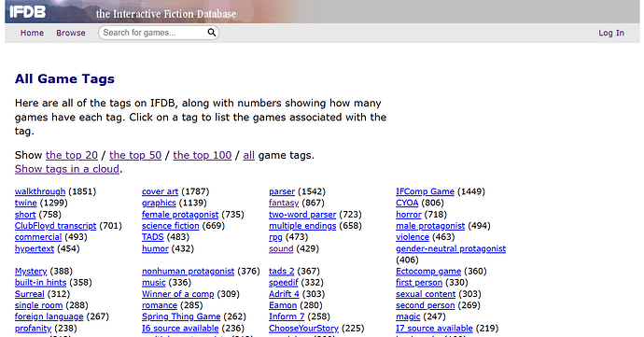Viewport: 644px width, 337px height.
Task: Open the single room tag
Action: pos(38,305)
